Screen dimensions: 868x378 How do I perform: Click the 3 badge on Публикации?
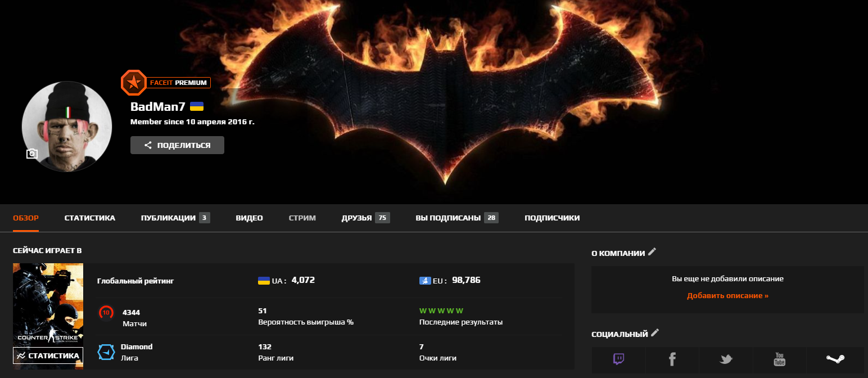pos(204,218)
